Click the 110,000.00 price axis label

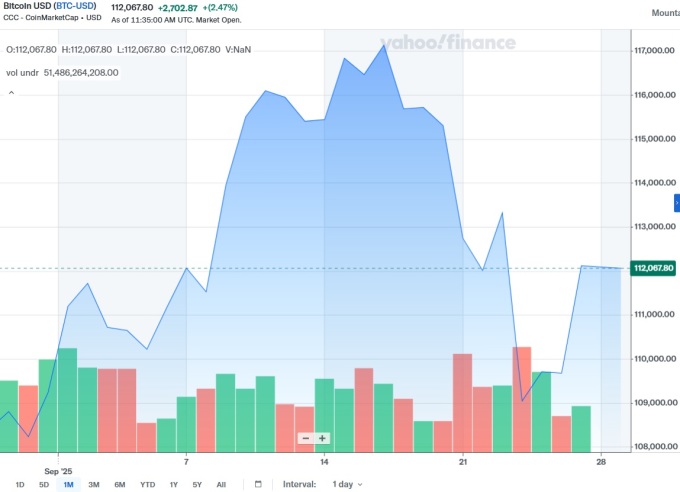655,359
